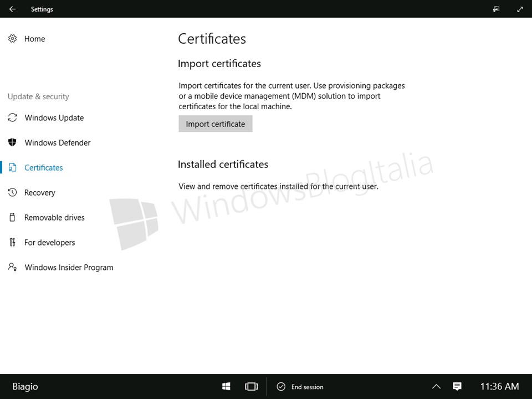Screen dimensions: 532x399
Task: Click the cast/connect icon in title bar
Action: pos(496,9)
